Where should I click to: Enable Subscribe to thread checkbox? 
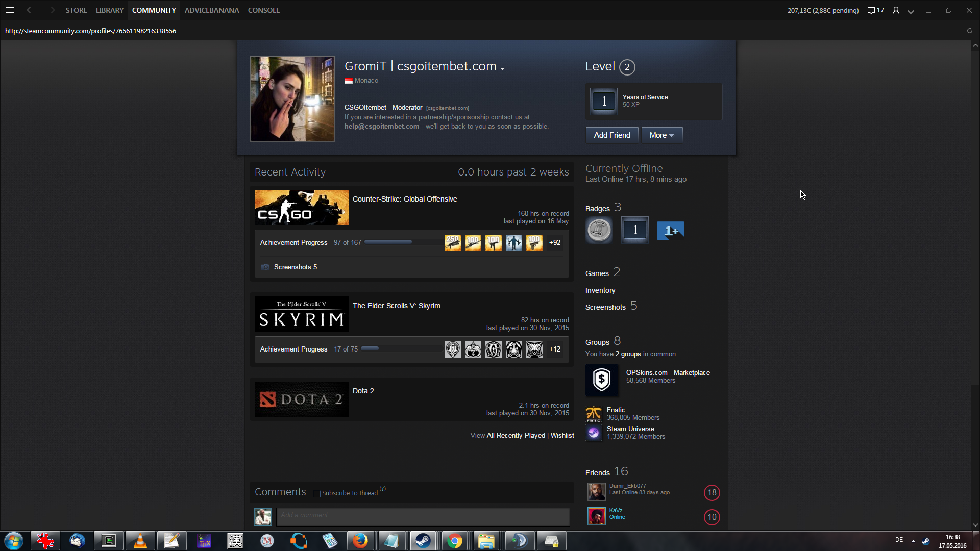click(x=317, y=493)
